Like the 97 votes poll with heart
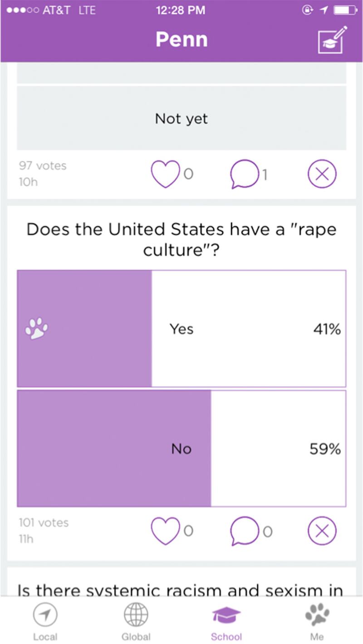This screenshot has height=644, width=363. coord(165,174)
